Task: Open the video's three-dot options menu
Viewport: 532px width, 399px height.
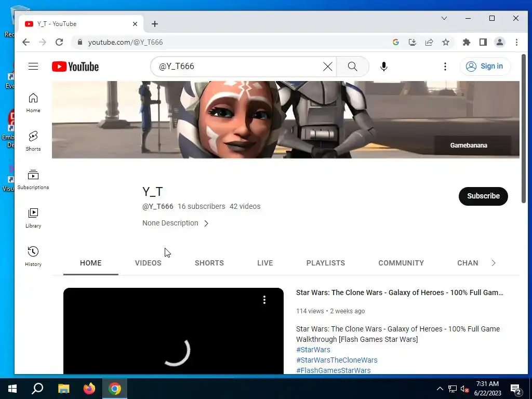Action: (x=264, y=300)
